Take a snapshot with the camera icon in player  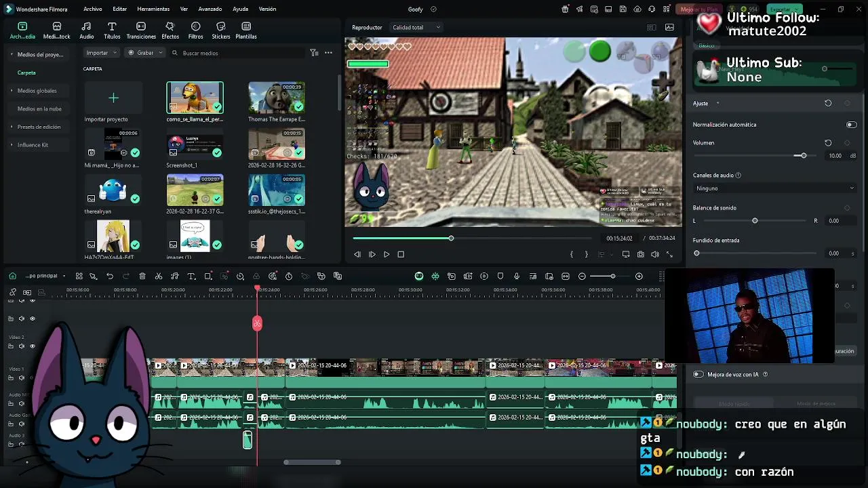click(640, 254)
